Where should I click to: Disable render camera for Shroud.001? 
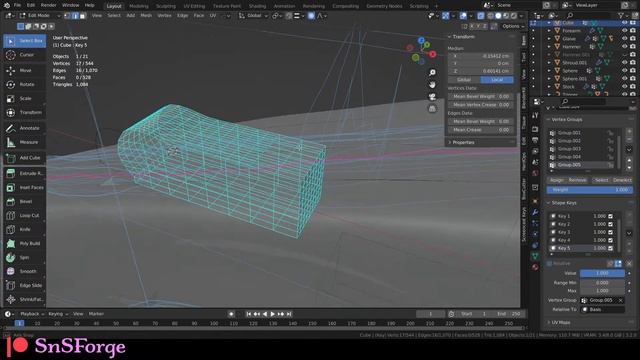[632, 62]
